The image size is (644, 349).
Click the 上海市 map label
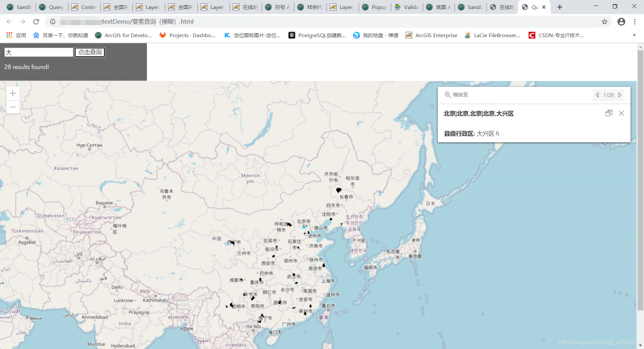coord(329,281)
